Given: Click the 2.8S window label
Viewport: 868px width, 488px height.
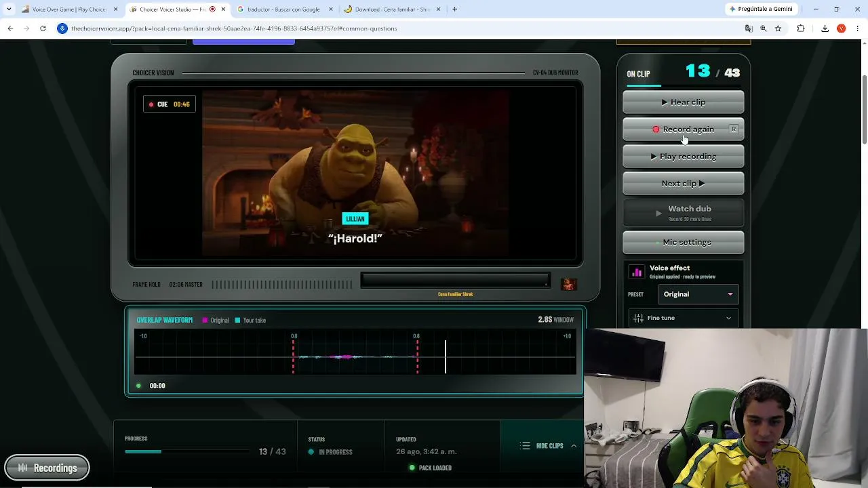Looking at the screenshot, I should click(555, 320).
